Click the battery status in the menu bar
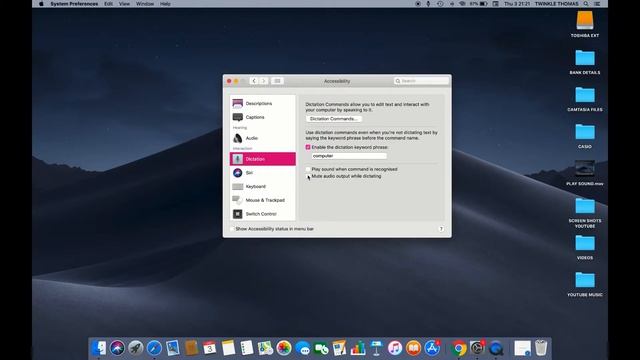This screenshot has width=640, height=360. (478, 4)
